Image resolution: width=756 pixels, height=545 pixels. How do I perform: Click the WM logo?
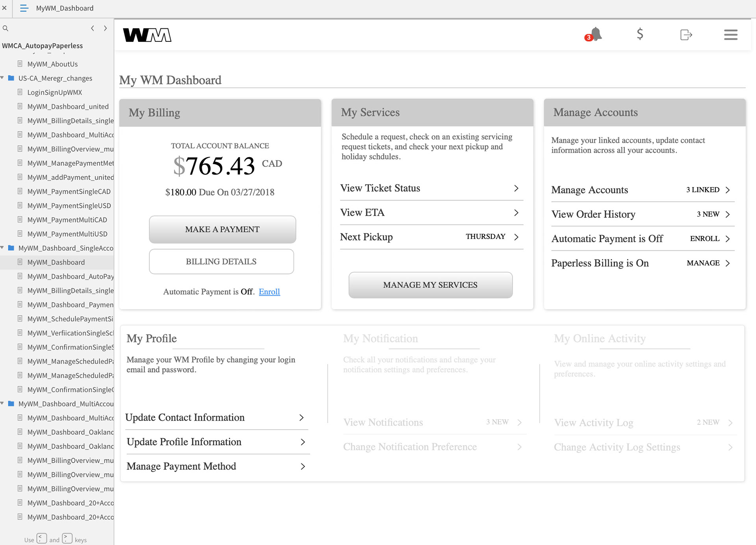(x=147, y=35)
